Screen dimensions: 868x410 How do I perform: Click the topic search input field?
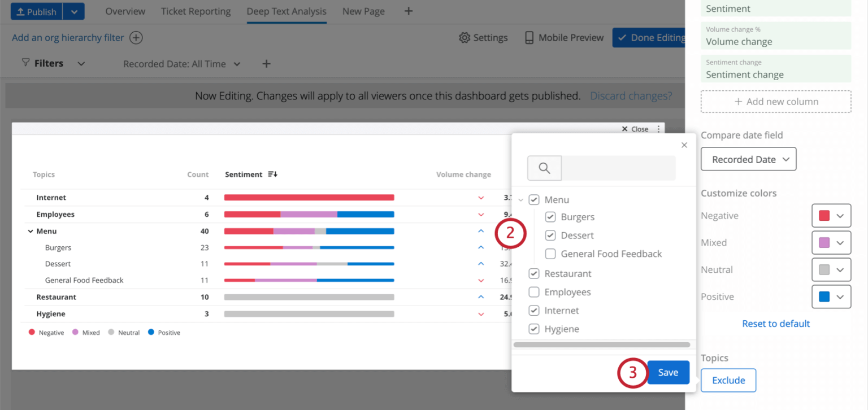coord(618,168)
